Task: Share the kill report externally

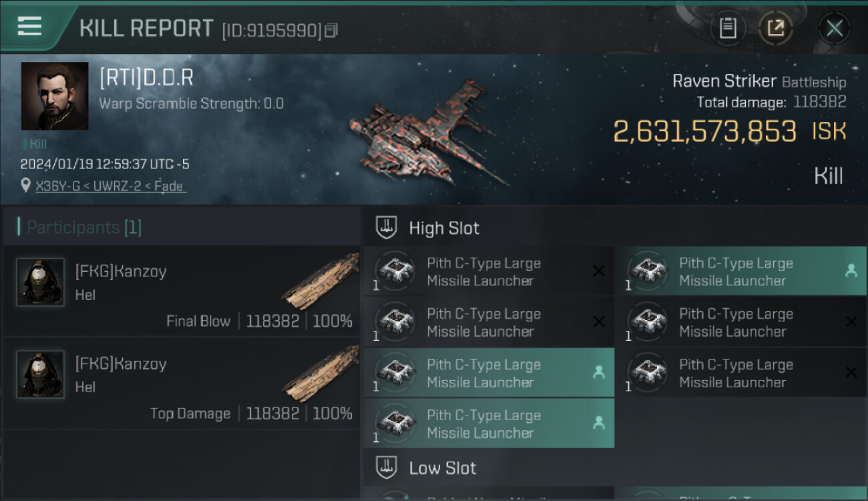Action: [x=776, y=28]
